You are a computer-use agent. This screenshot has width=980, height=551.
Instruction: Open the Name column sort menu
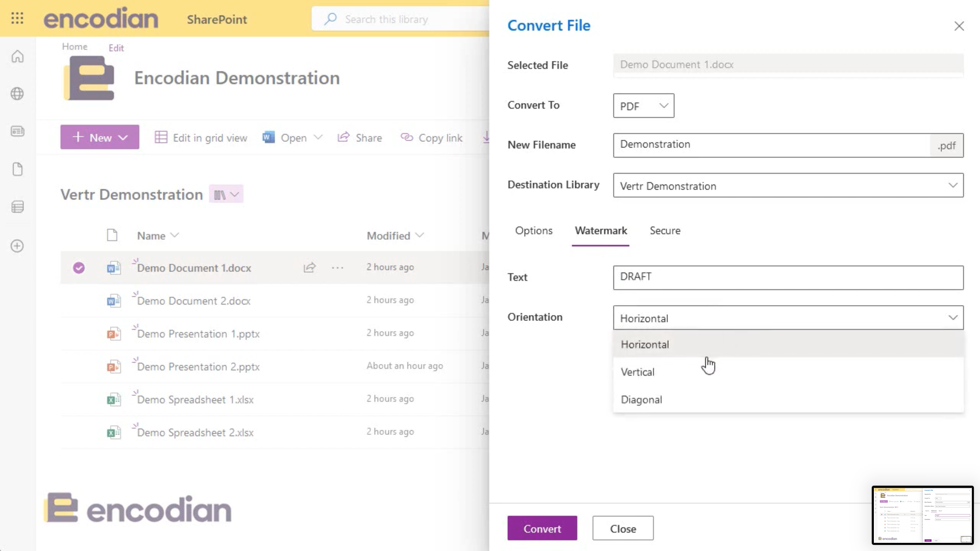(x=158, y=236)
